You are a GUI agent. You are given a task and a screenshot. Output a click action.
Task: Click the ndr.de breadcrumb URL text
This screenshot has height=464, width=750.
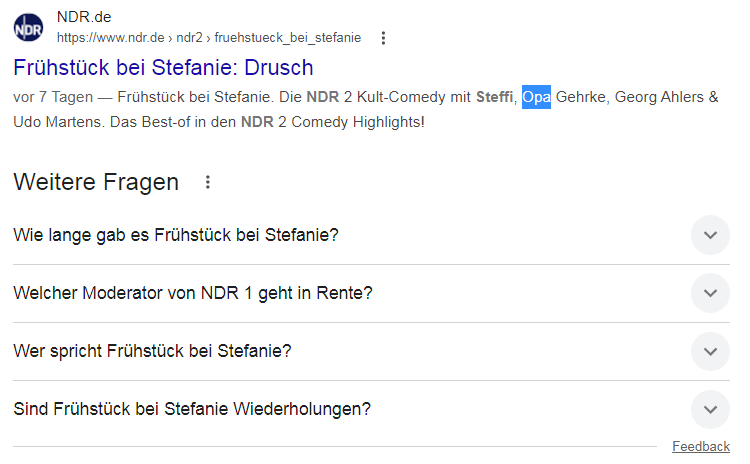coord(209,38)
